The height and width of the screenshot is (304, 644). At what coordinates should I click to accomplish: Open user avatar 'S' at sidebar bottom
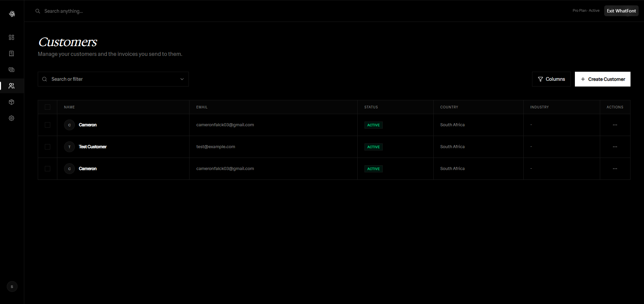click(12, 286)
